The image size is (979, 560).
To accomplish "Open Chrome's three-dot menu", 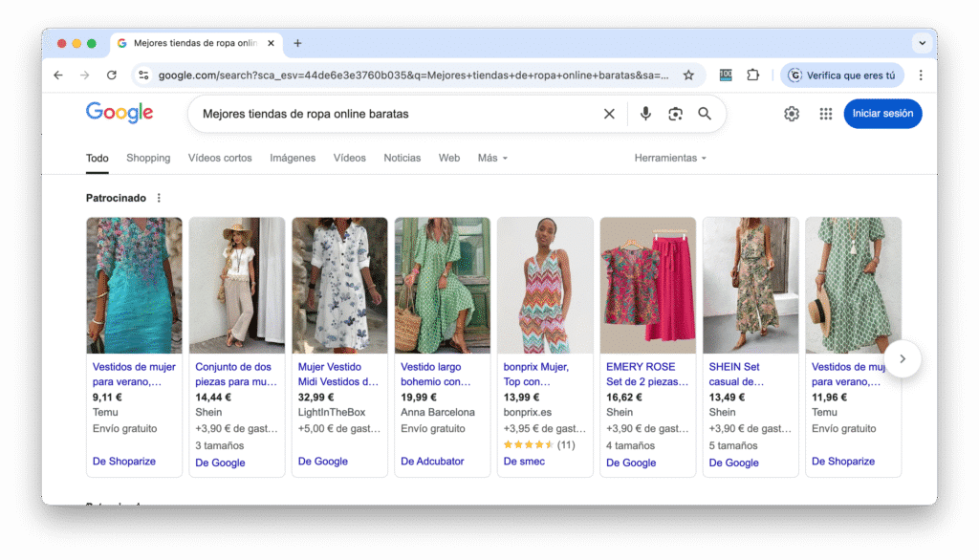I will tap(921, 75).
